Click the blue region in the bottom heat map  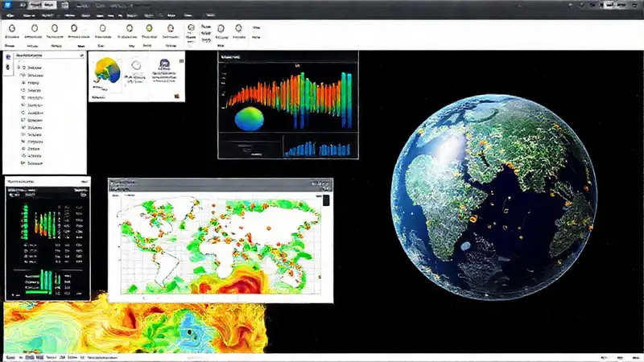(x=193, y=331)
